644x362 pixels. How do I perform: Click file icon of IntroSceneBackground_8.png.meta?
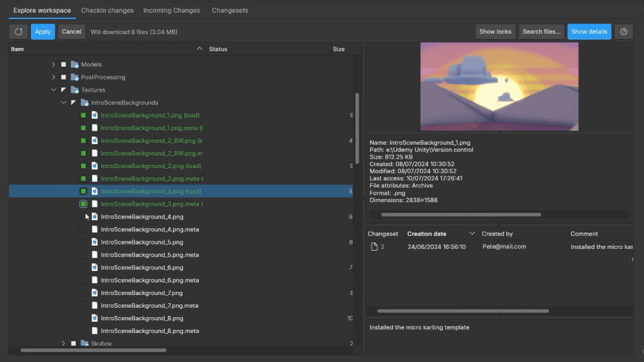(x=95, y=331)
